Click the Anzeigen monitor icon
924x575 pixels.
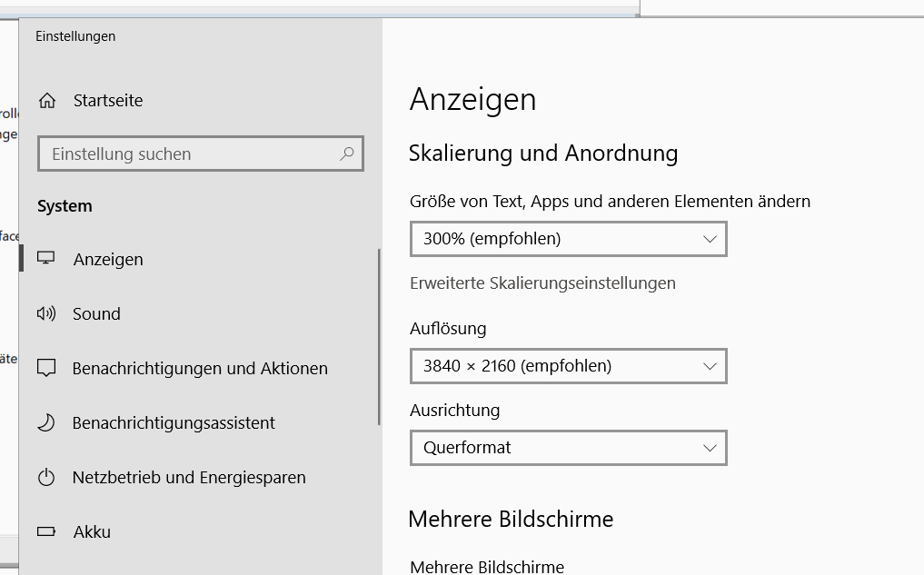click(x=46, y=259)
